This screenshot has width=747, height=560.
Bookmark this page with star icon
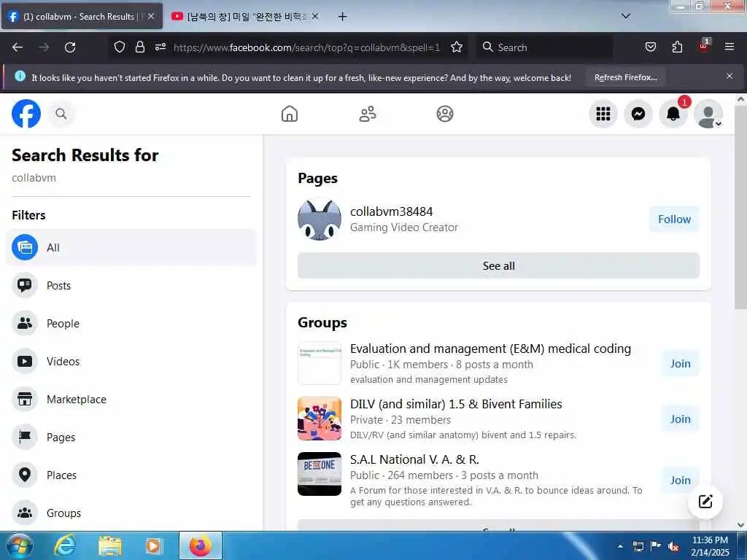[x=457, y=47]
